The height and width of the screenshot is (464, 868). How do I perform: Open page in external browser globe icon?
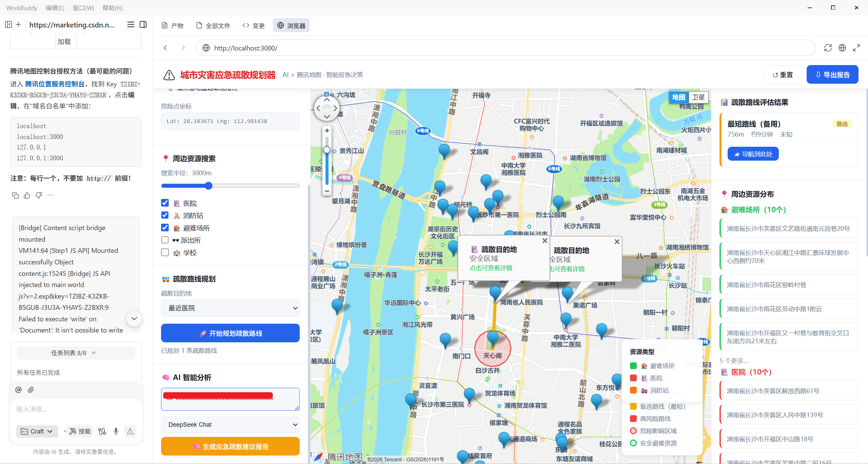[842, 48]
